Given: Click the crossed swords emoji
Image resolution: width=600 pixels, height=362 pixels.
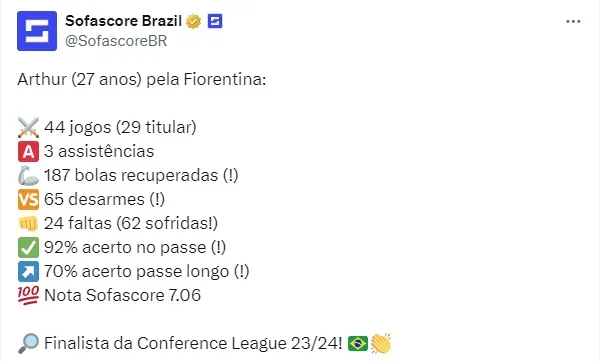Looking at the screenshot, I should [28, 127].
